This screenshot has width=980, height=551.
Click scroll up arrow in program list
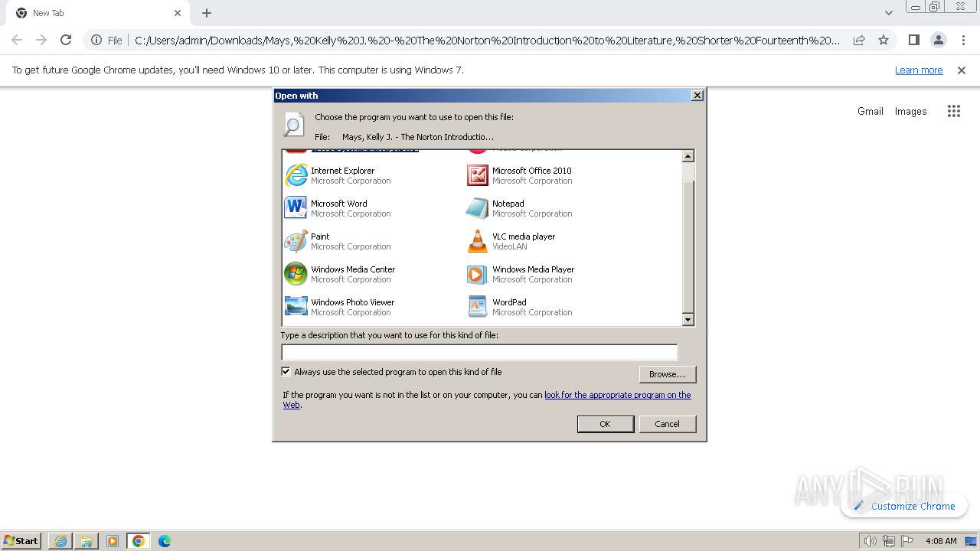[688, 156]
